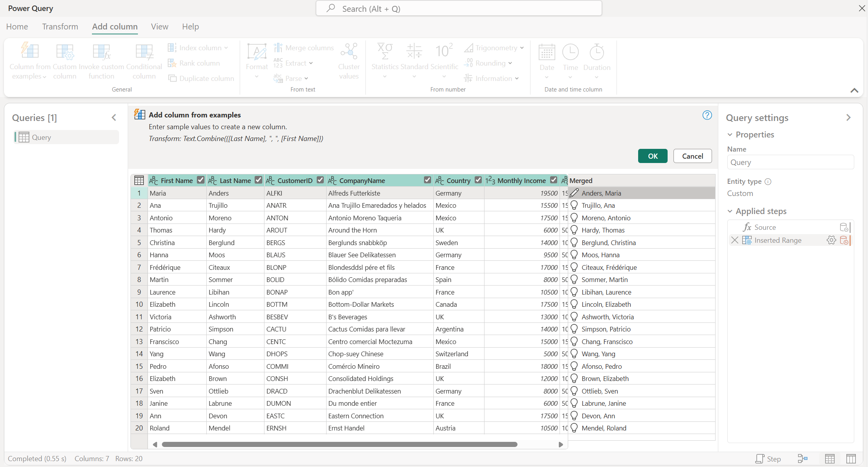Click the Add column tab
868x467 pixels.
pos(114,26)
